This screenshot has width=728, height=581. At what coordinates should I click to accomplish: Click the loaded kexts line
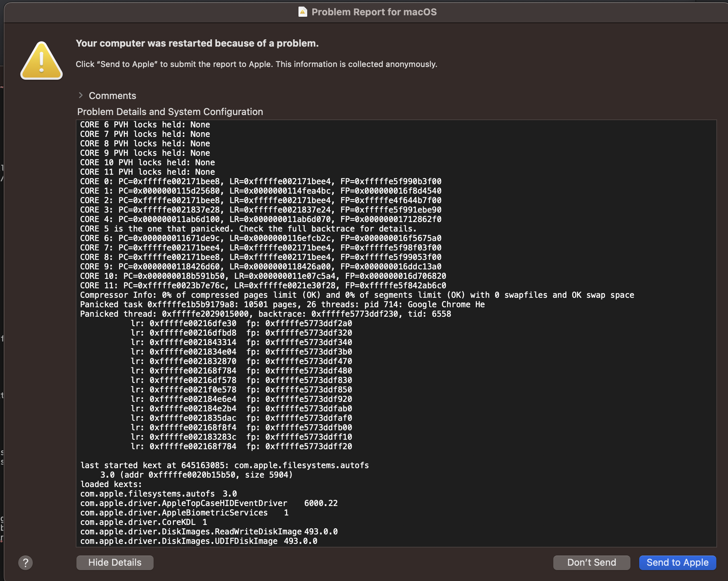[111, 484]
